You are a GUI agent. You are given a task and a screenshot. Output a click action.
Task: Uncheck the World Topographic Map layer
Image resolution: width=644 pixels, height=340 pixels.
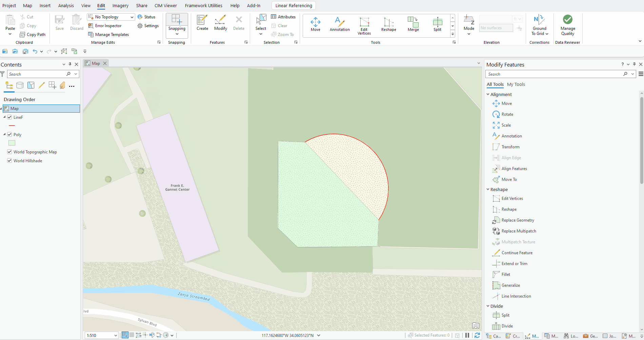9,151
